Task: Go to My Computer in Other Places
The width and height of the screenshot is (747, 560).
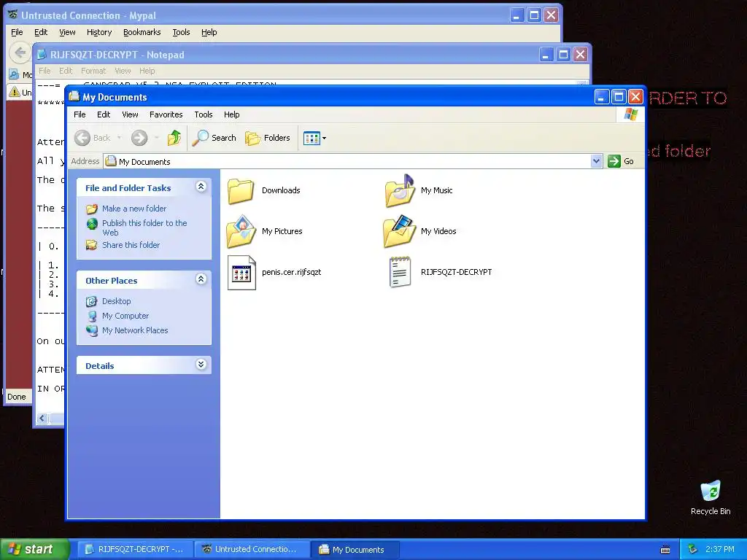Action: (125, 316)
